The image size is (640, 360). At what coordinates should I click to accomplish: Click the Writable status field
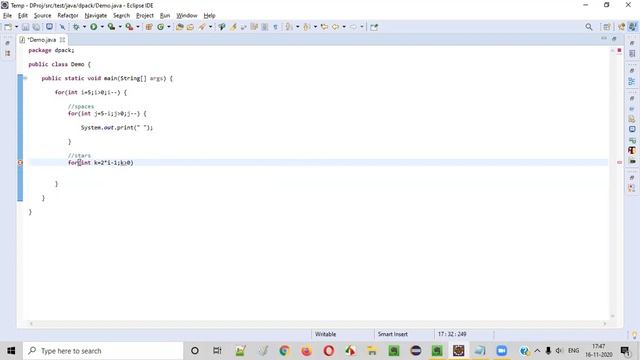pyautogui.click(x=325, y=334)
